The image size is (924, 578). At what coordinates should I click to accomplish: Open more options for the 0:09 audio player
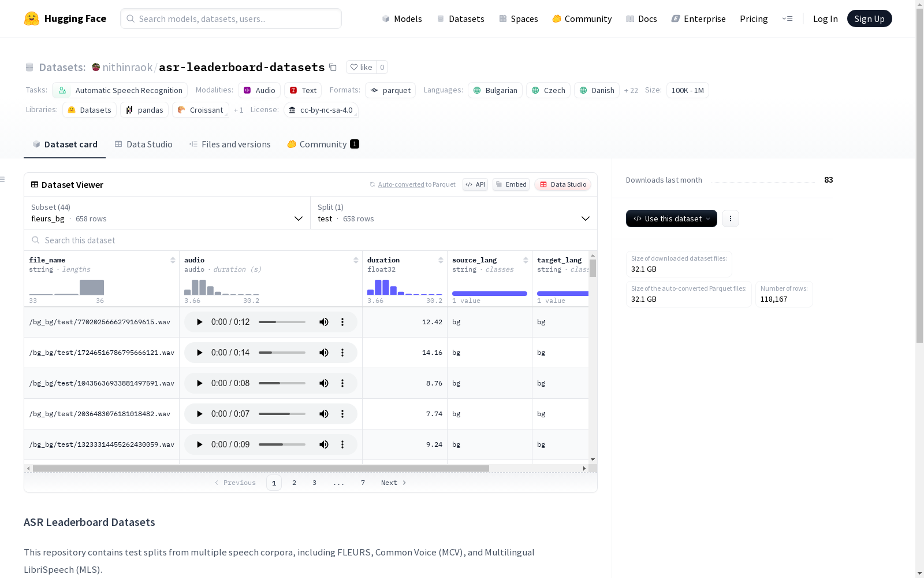pos(342,444)
